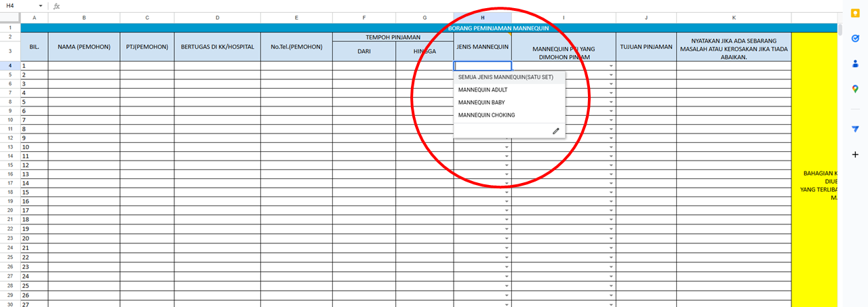Open Google Maps in the side panel

pos(854,89)
